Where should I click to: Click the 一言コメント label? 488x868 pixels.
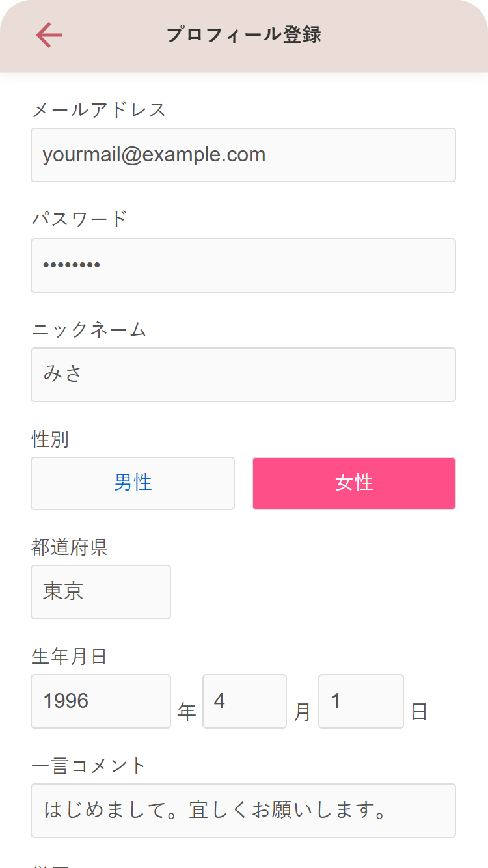coord(89,766)
